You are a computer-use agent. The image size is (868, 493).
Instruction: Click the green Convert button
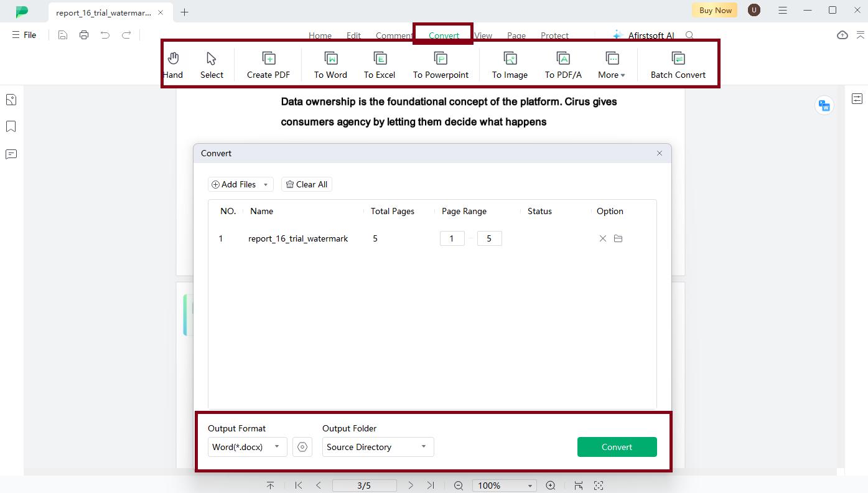click(617, 447)
